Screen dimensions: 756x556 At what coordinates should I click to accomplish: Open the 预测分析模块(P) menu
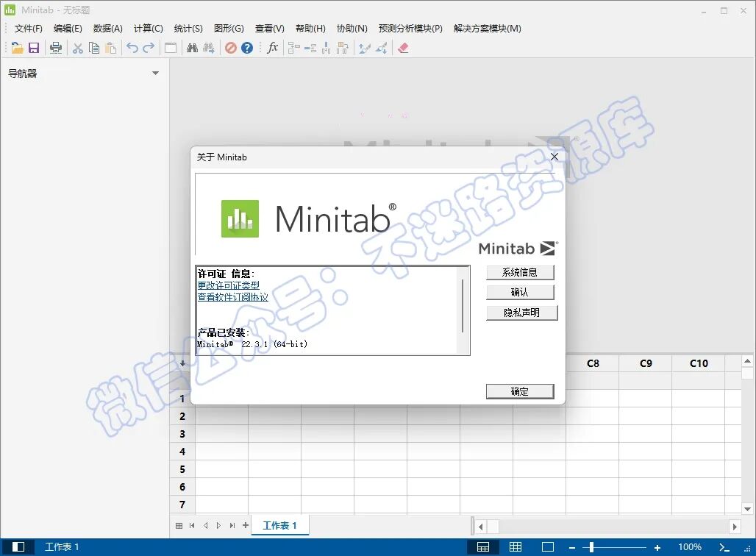[x=410, y=29]
